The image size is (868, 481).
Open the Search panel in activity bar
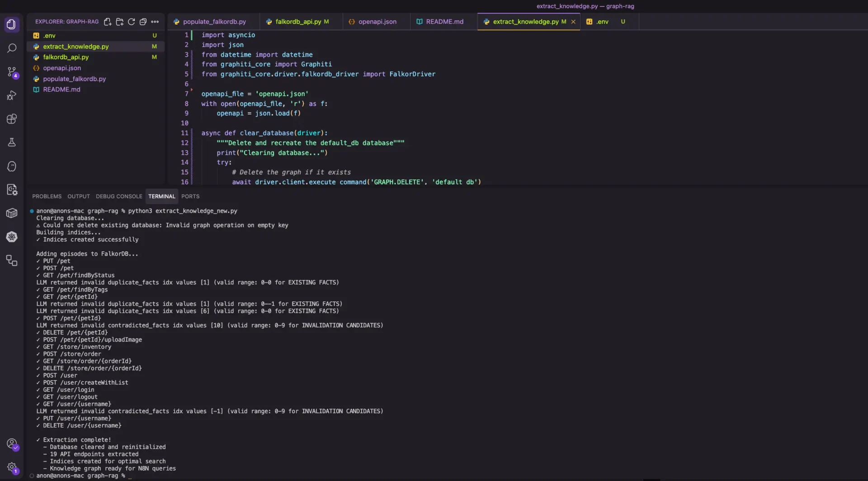(12, 48)
